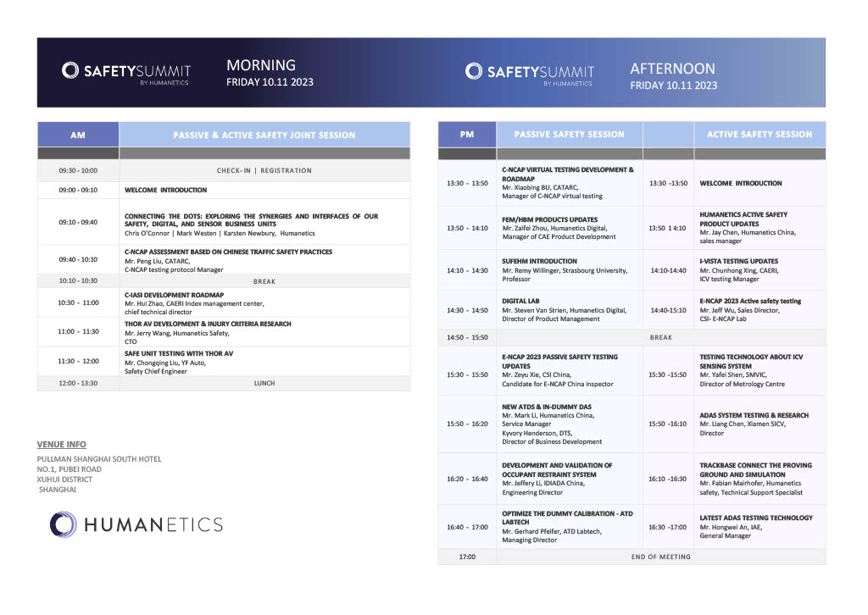This screenshot has height=615, width=868.
Task: Click the Humanetics circle logo at bottom
Action: click(63, 524)
